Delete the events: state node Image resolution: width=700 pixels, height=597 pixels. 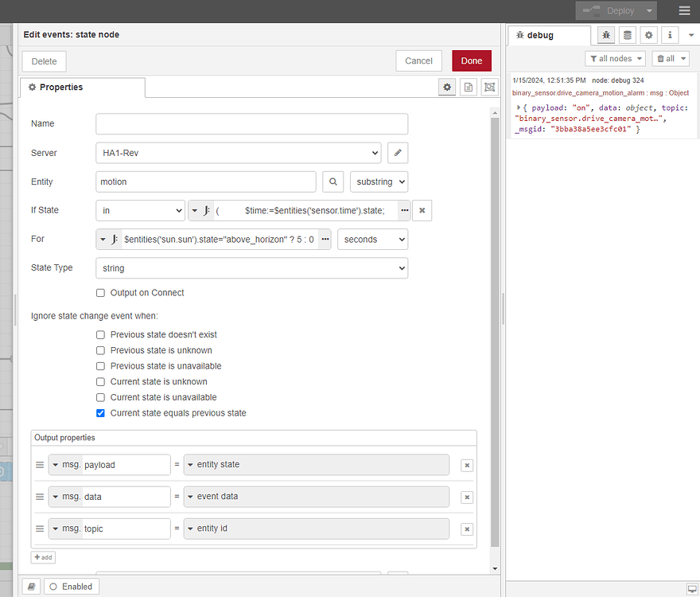click(45, 61)
